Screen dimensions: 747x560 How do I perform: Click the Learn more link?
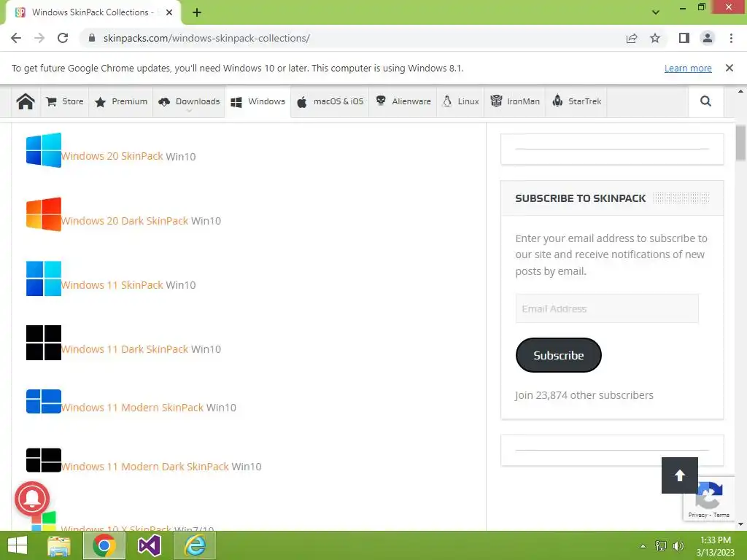[x=688, y=68]
